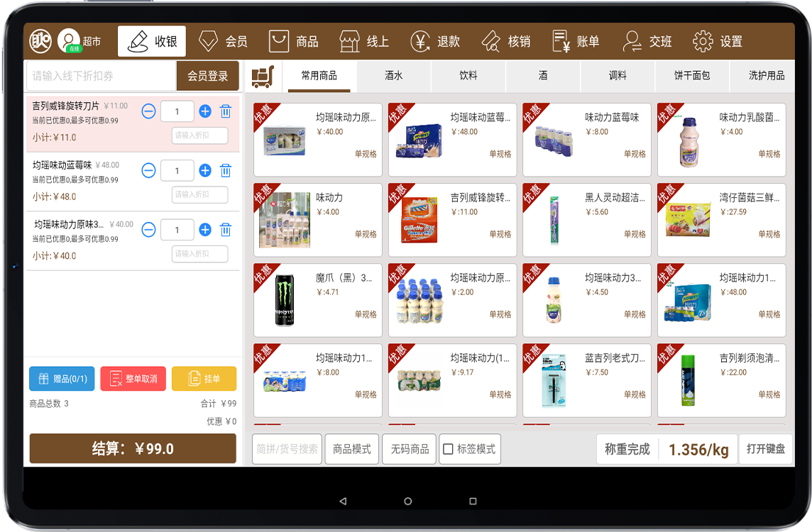
Task: Click the 称重完成 button
Action: pyautogui.click(x=627, y=449)
